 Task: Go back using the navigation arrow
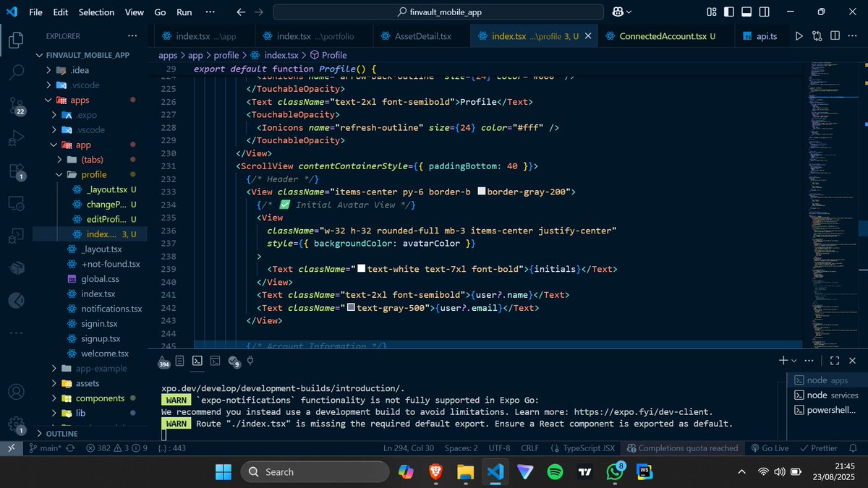tap(241, 12)
